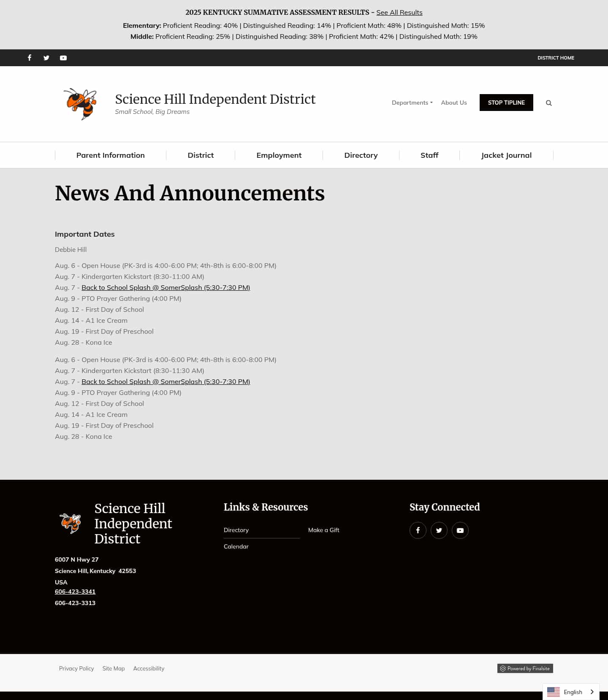The width and height of the screenshot is (608, 700).
Task: Open the Staff menu
Action: tap(429, 155)
